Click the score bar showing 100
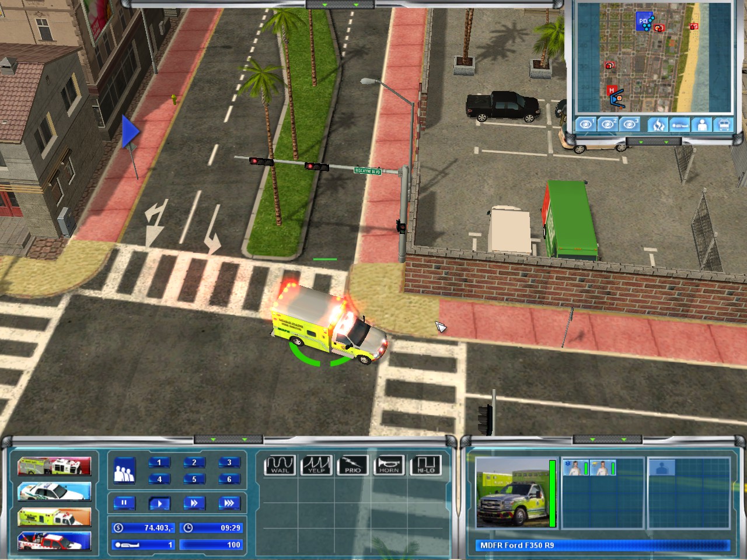This screenshot has height=560, width=747. click(x=211, y=545)
